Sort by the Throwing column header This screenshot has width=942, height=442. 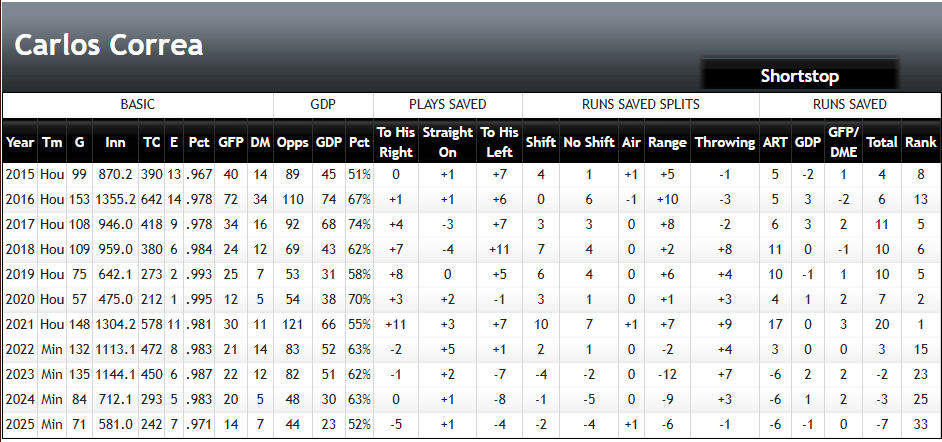coord(724,142)
